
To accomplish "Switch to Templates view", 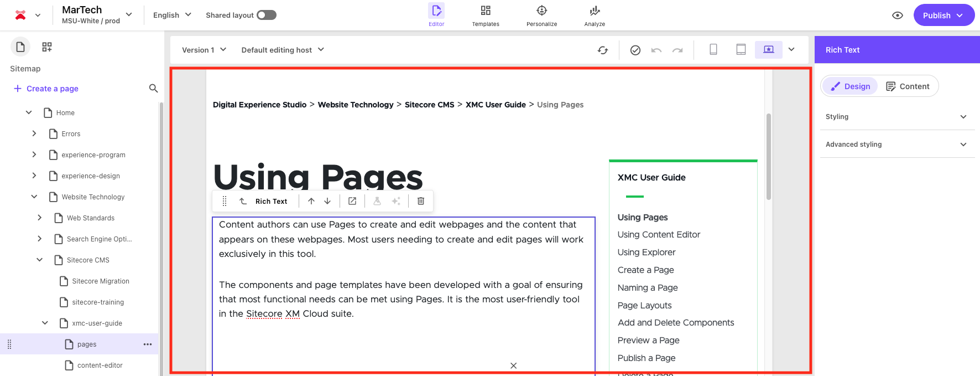I will point(486,15).
